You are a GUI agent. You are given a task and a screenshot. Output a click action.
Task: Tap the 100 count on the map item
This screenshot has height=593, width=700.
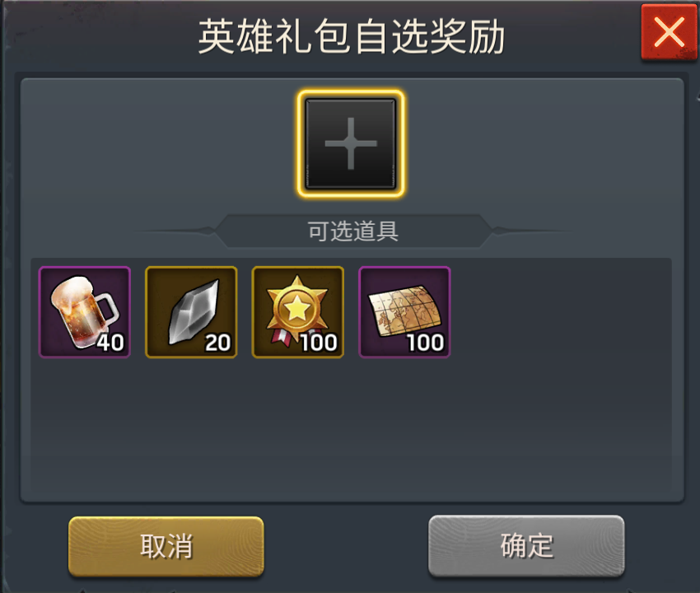click(x=425, y=343)
